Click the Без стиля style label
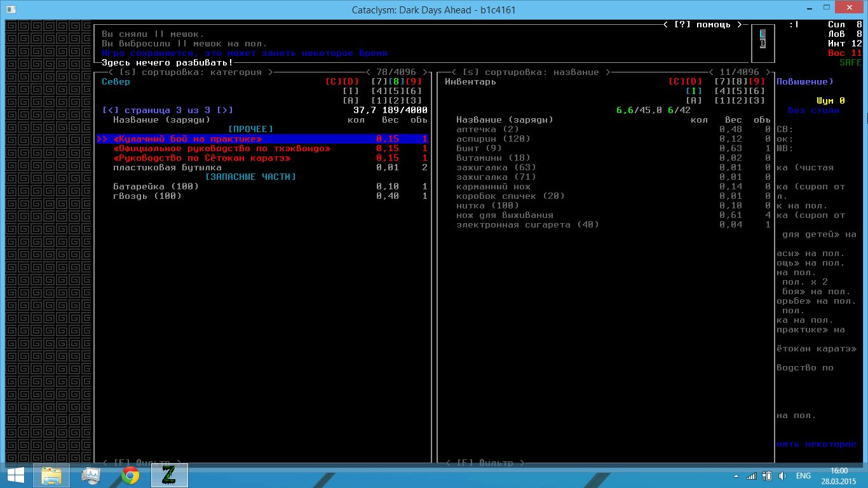This screenshot has width=868, height=488. (813, 111)
